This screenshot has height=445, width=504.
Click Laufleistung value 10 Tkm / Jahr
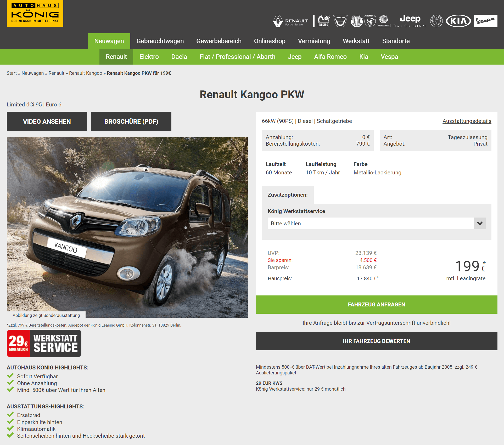click(x=323, y=173)
